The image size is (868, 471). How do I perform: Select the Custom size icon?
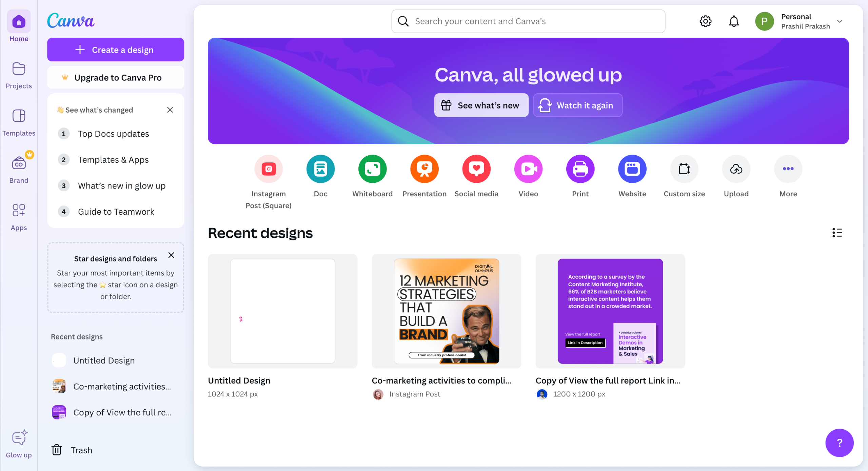pos(684,169)
